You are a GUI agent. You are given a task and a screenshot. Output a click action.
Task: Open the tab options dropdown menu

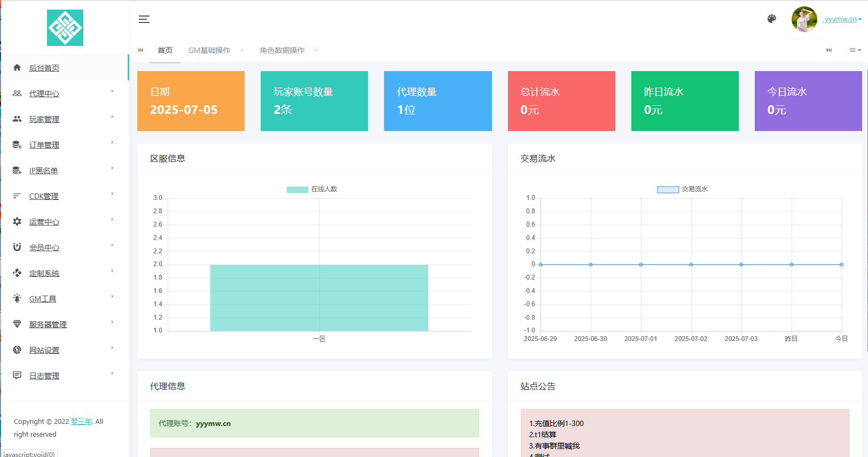click(855, 50)
